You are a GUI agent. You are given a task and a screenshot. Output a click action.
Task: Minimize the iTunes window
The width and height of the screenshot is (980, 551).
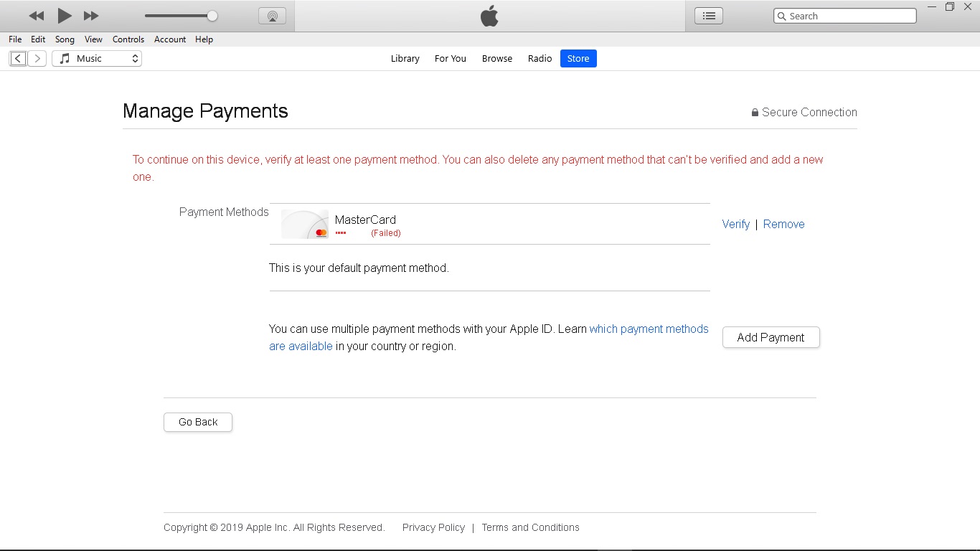pyautogui.click(x=932, y=6)
